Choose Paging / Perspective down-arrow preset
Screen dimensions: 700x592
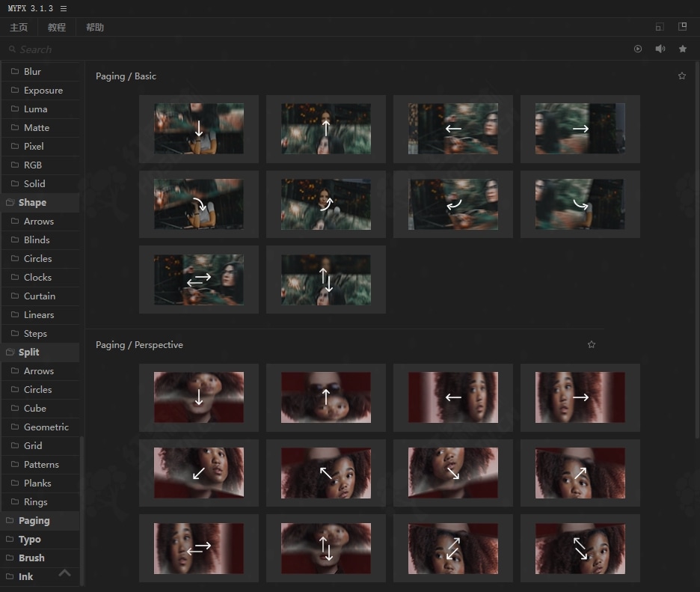(x=199, y=397)
